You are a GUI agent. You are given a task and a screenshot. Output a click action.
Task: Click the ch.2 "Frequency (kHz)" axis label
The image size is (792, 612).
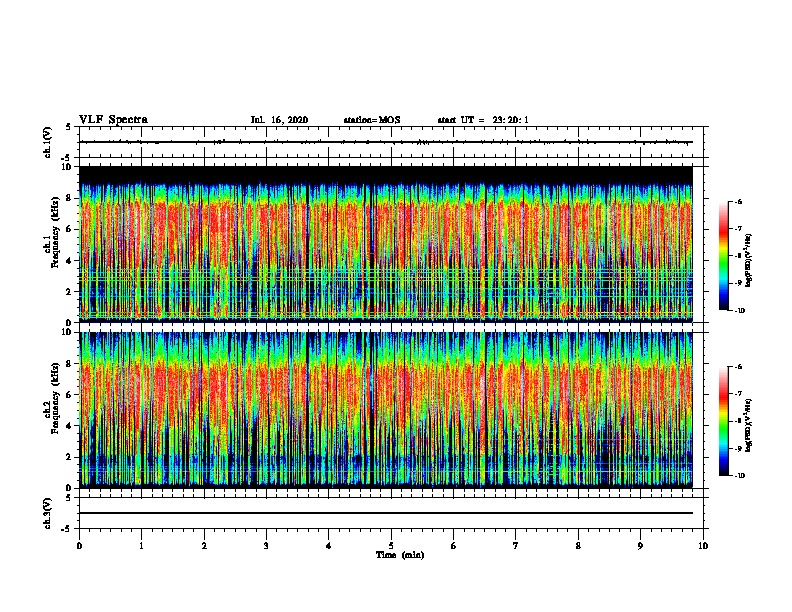[55, 398]
